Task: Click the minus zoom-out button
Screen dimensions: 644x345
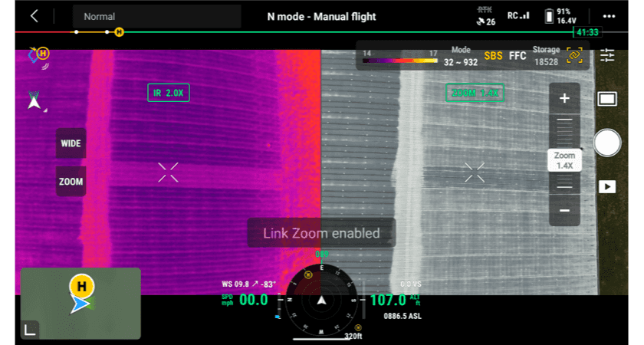Action: click(564, 210)
